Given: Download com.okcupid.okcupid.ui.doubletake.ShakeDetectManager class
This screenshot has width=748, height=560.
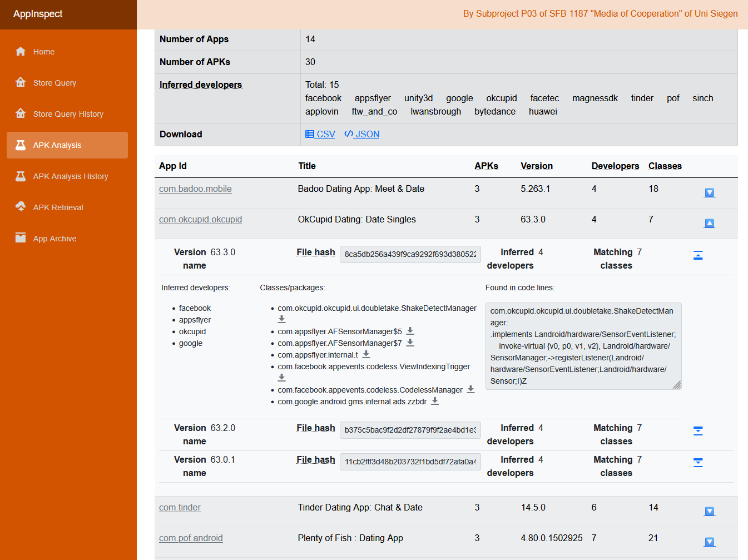Looking at the screenshot, I should (x=281, y=319).
